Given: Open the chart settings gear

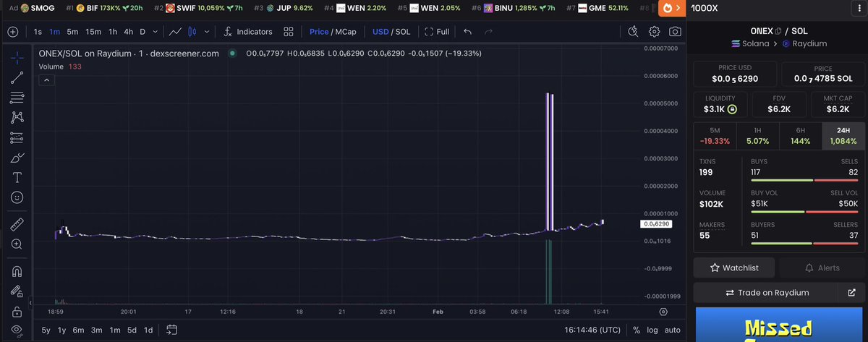Looking at the screenshot, I should [655, 32].
